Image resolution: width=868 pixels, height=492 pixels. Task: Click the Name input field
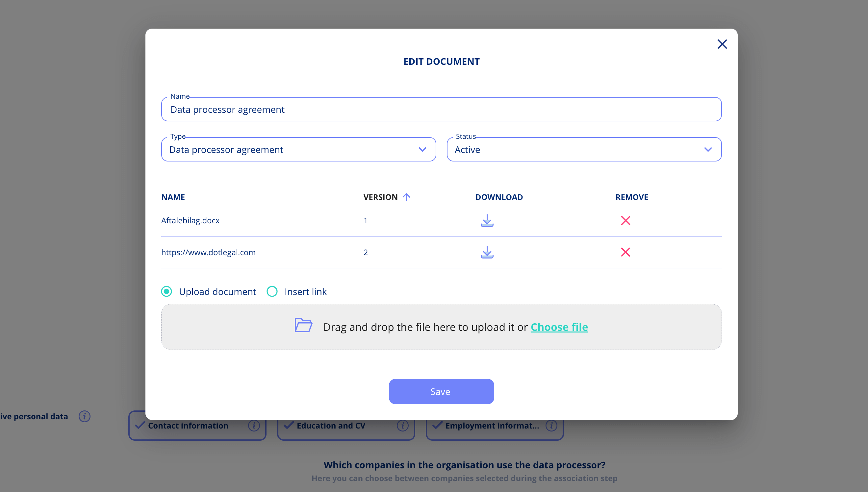pyautogui.click(x=441, y=109)
